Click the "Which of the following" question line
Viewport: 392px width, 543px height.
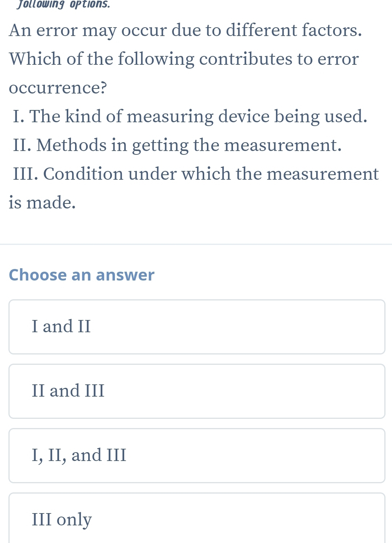[x=184, y=59]
